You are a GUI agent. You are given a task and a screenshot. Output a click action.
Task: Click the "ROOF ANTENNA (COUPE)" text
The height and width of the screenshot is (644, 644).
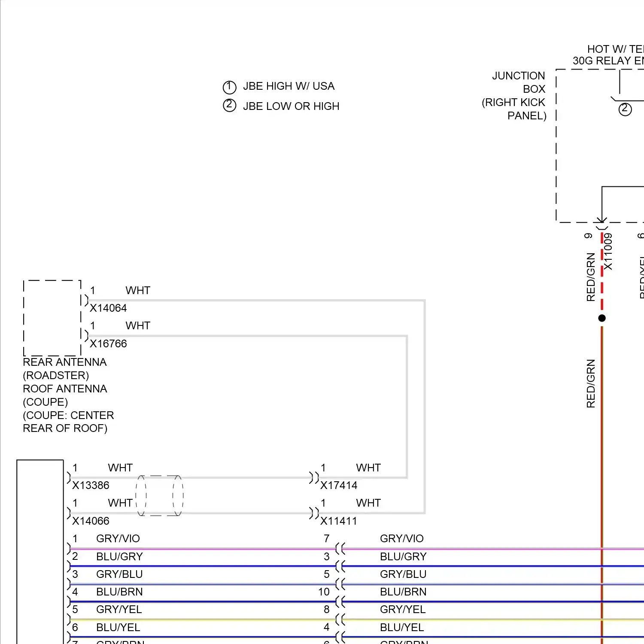(65, 395)
